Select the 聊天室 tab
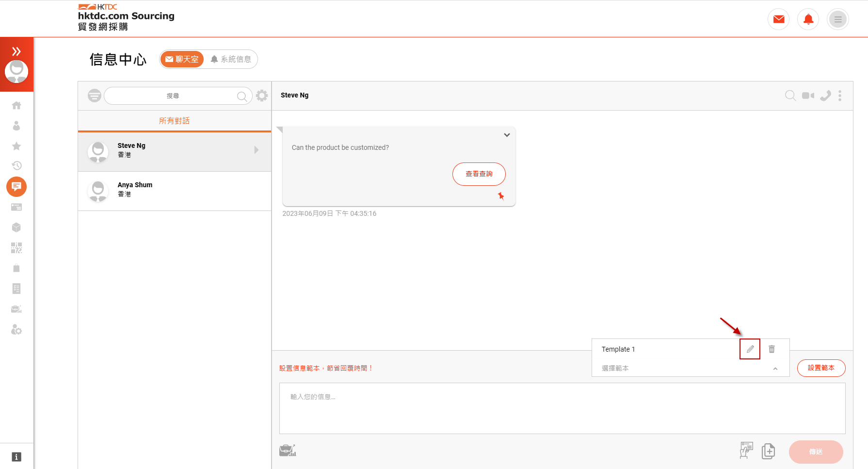 point(182,59)
